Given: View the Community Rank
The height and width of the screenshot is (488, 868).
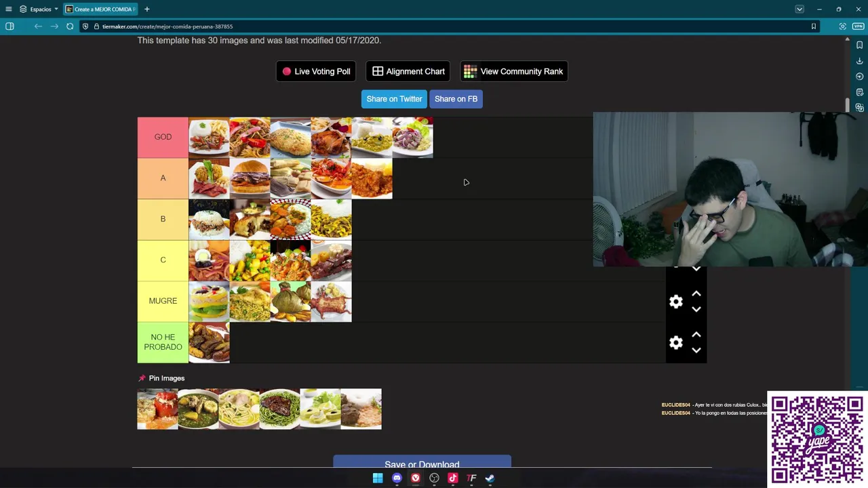Looking at the screenshot, I should tap(514, 71).
